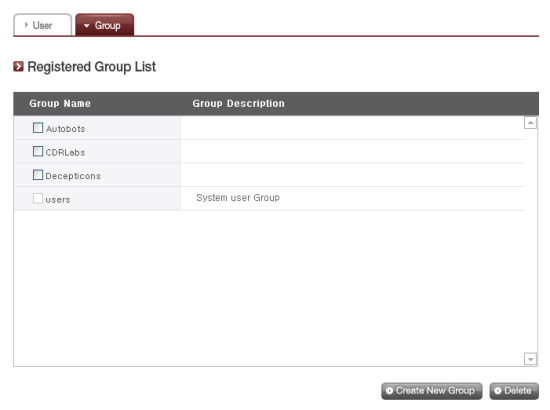Viewport: 550px width, 410px height.
Task: Click the triangle icon on User tab
Action: click(x=26, y=25)
